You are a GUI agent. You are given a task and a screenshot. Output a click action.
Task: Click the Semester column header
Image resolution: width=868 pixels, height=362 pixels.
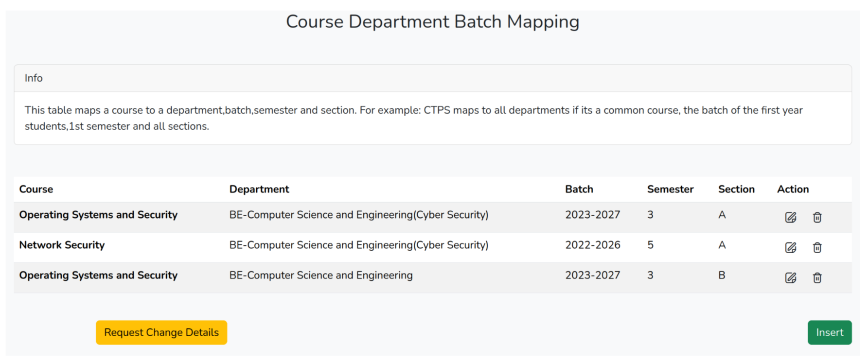coord(670,189)
